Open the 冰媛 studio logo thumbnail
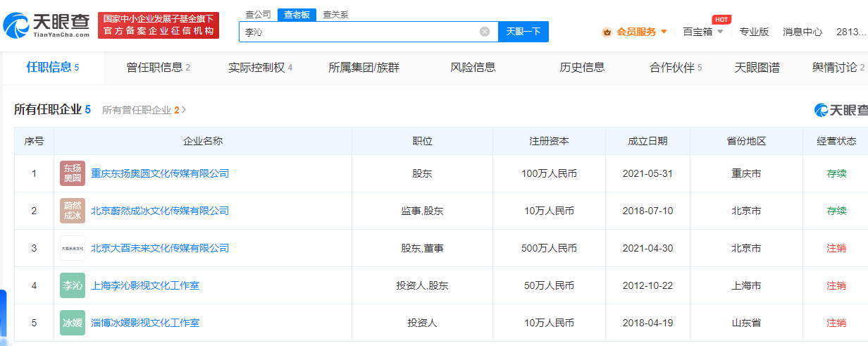The height and width of the screenshot is (346, 868). click(x=73, y=323)
